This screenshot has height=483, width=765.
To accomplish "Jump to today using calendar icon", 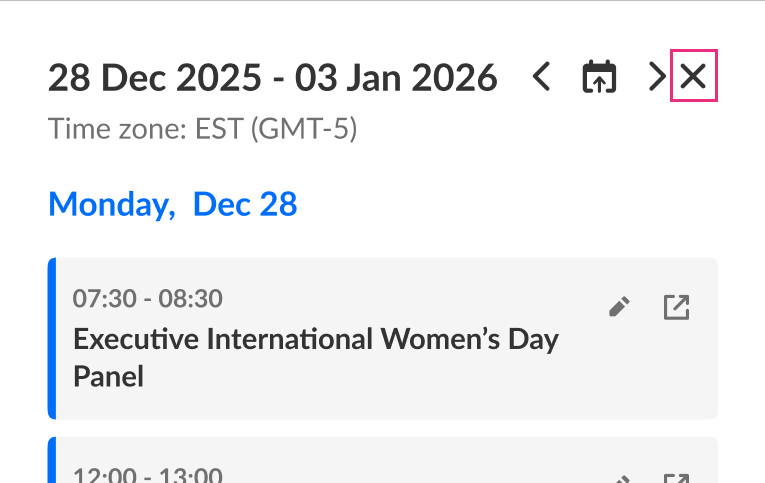I will (599, 77).
